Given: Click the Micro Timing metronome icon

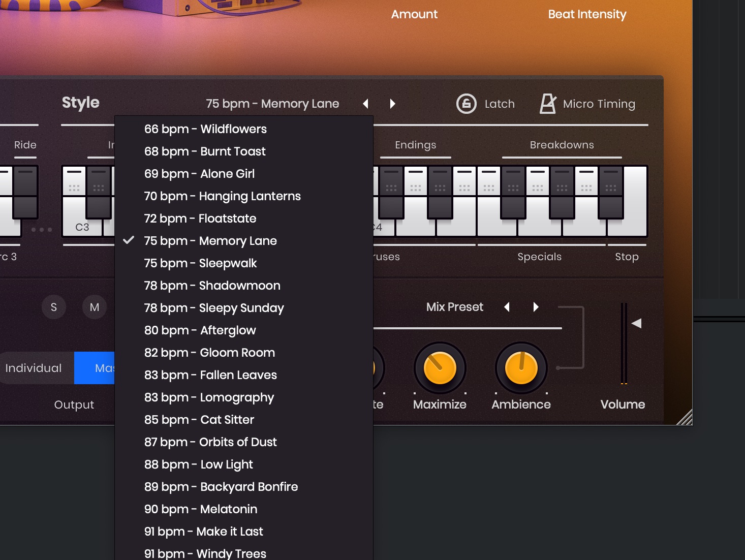Looking at the screenshot, I should (547, 103).
